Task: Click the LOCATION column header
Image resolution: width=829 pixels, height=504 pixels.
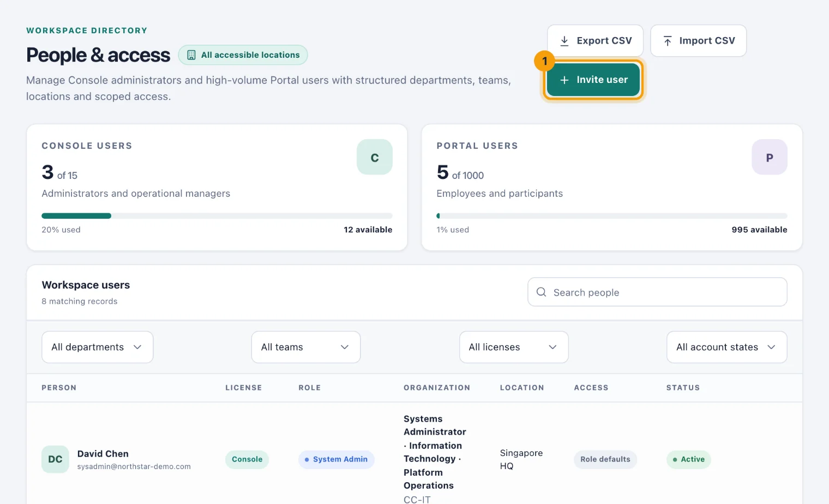Action: [x=522, y=388]
